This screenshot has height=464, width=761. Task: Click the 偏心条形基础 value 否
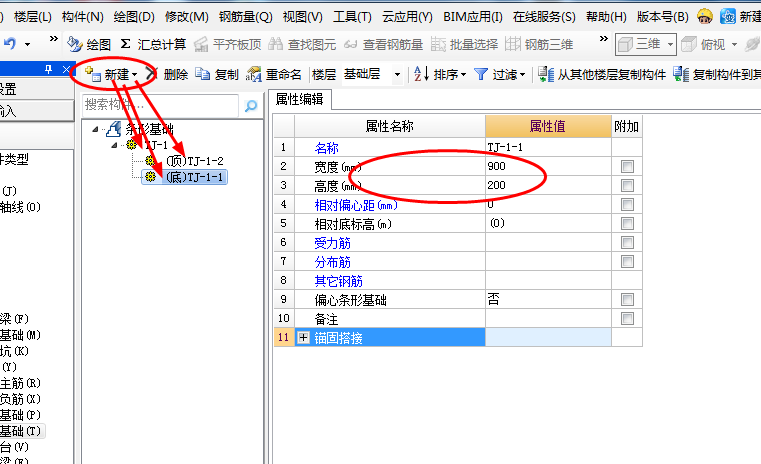click(548, 299)
